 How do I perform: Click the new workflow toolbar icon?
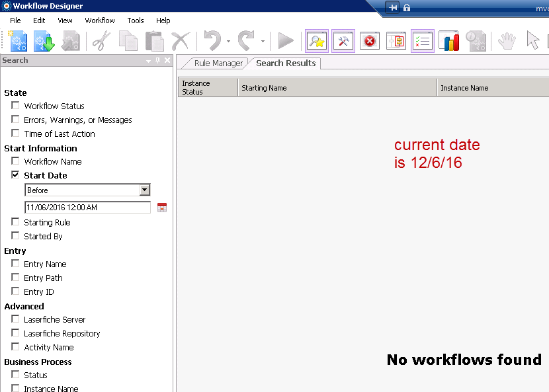(18, 41)
